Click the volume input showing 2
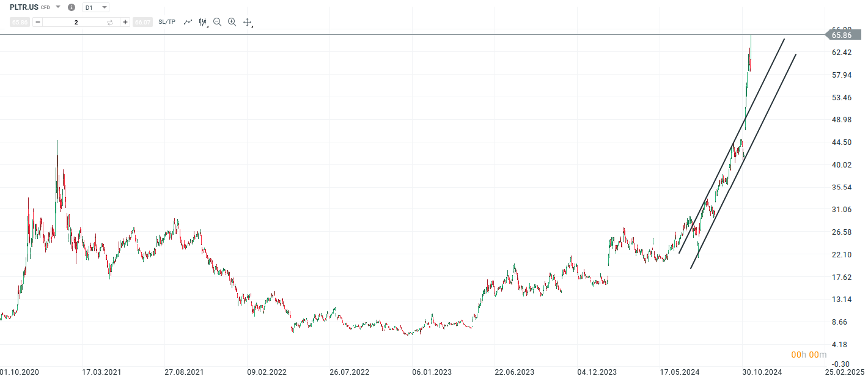Screen dimensions: 868x379 click(75, 21)
